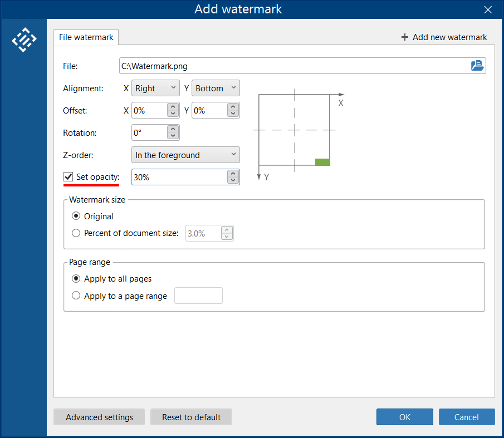504x438 pixels.
Task: Select the Original watermark size option
Action: pos(76,216)
